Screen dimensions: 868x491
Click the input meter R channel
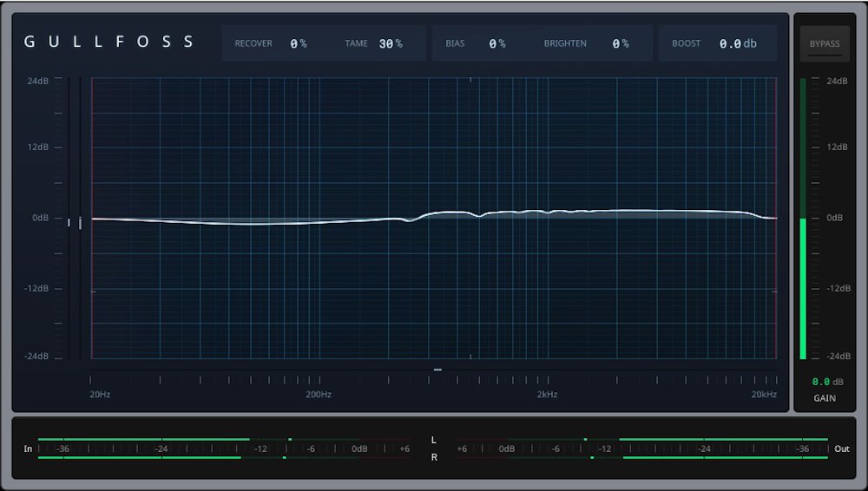coord(139,457)
